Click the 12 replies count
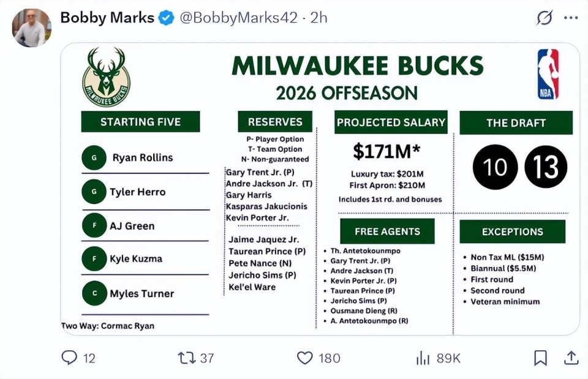 (89, 358)
